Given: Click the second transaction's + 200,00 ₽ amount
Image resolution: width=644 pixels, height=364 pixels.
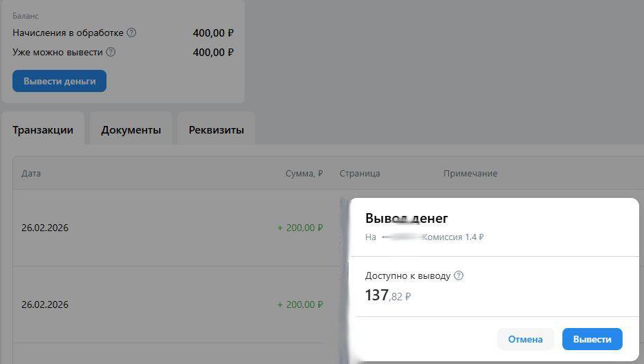Looking at the screenshot, I should coord(300,304).
